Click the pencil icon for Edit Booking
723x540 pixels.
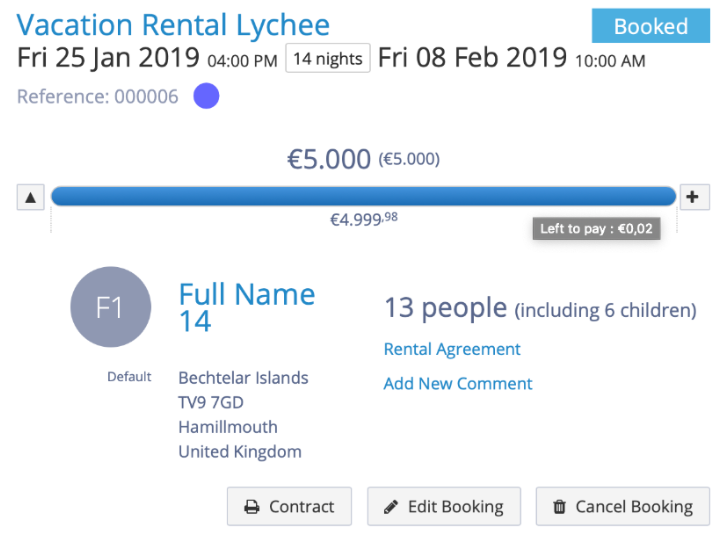[x=391, y=507]
